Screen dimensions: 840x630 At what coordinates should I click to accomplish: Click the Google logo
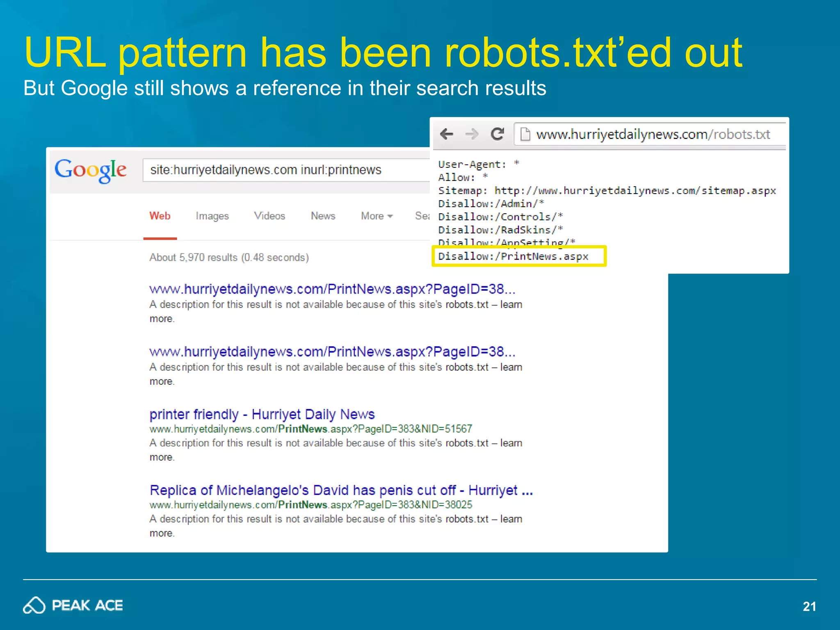(x=91, y=170)
